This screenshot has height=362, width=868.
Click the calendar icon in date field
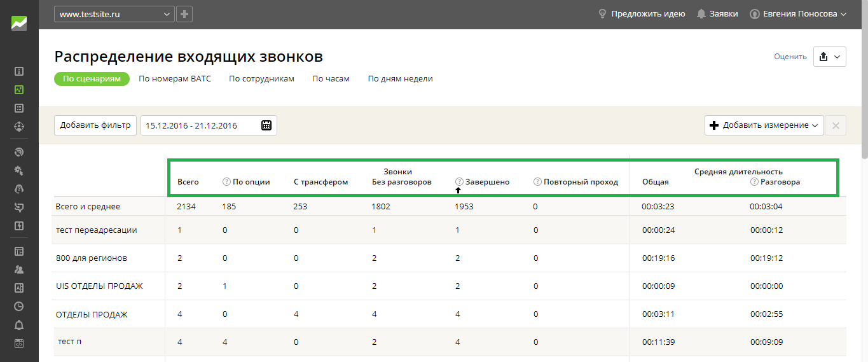tap(266, 125)
